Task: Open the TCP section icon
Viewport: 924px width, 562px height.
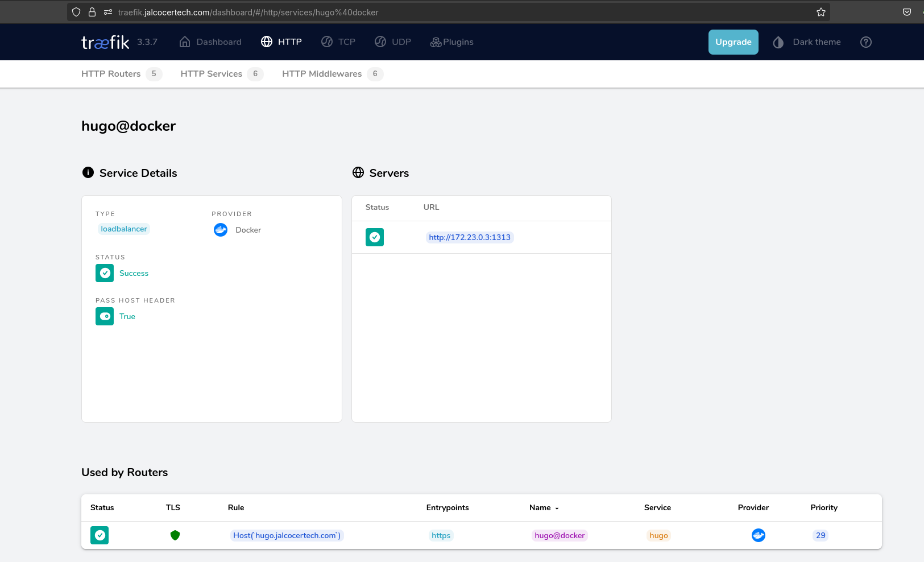Action: (327, 42)
